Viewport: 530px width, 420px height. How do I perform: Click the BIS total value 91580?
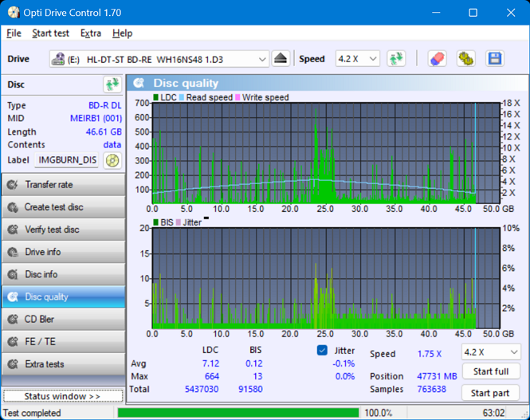[x=250, y=389]
